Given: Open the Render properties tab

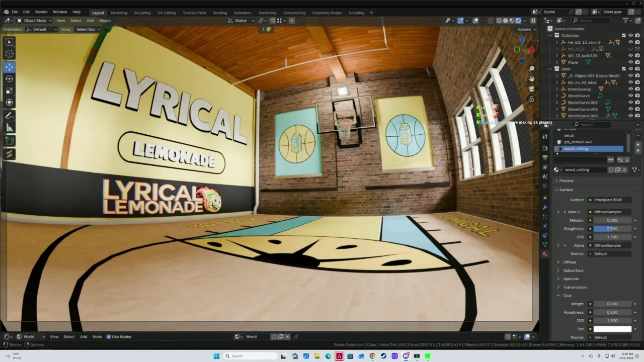Looking at the screenshot, I should [x=545, y=148].
